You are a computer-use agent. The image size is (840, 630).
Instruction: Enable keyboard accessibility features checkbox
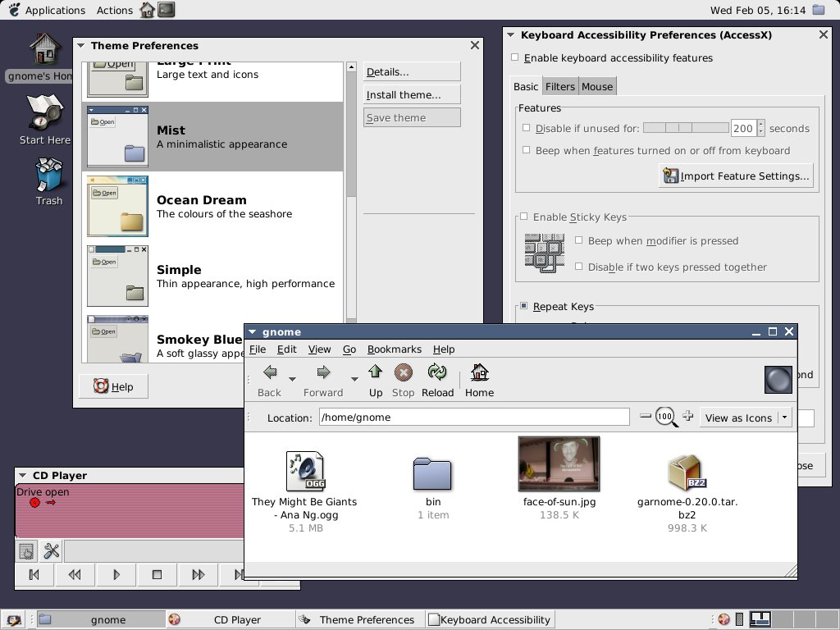(x=515, y=58)
